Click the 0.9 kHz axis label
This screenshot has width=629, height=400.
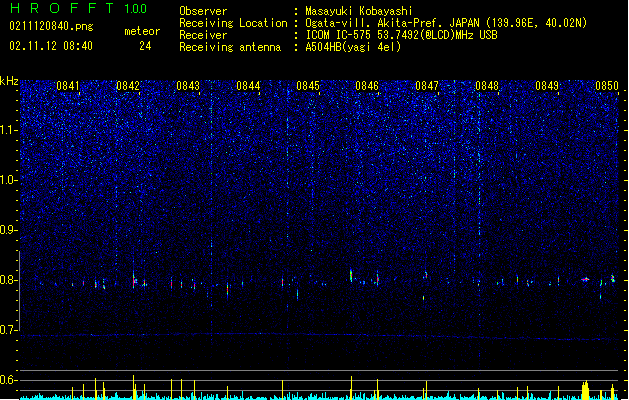[x=9, y=230]
